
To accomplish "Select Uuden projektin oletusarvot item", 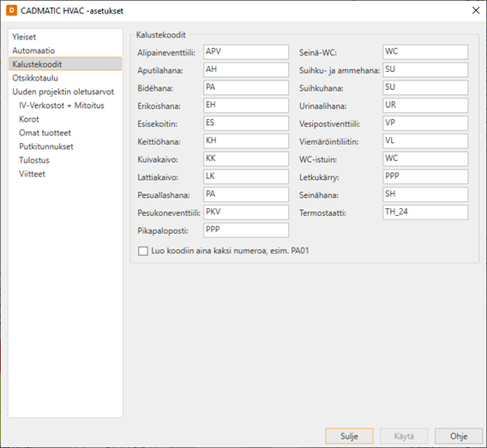I will (65, 92).
